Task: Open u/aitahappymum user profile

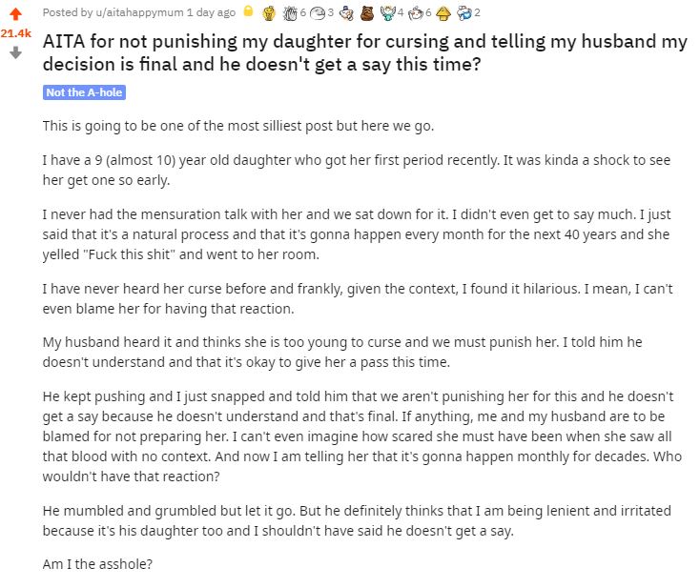Action: click(x=139, y=12)
